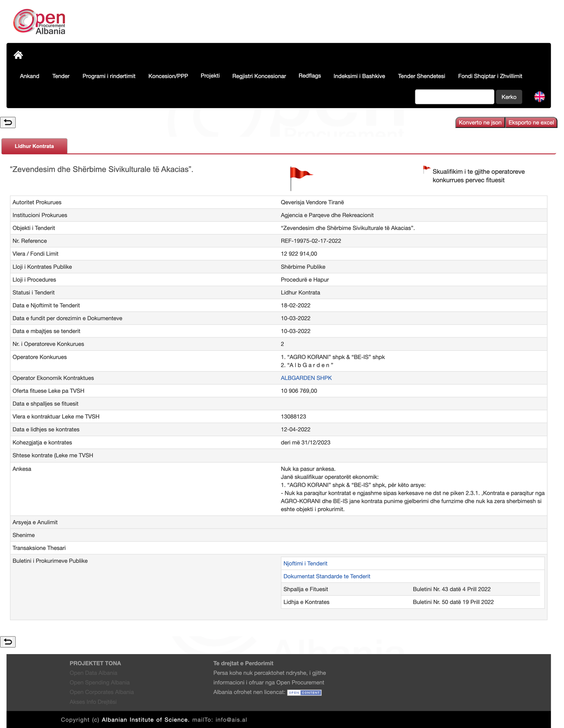
Task: Click the Open Content licence badge
Action: coord(304,692)
